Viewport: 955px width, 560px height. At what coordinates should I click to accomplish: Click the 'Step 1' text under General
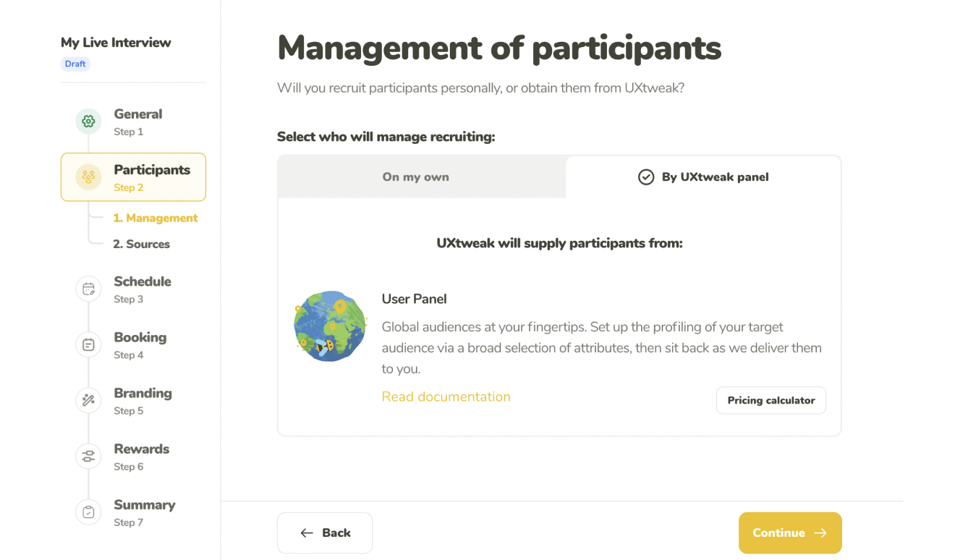[129, 132]
